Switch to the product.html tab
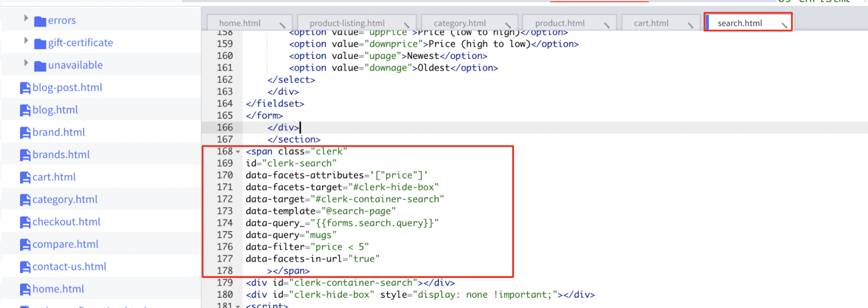868x308 pixels. [560, 23]
